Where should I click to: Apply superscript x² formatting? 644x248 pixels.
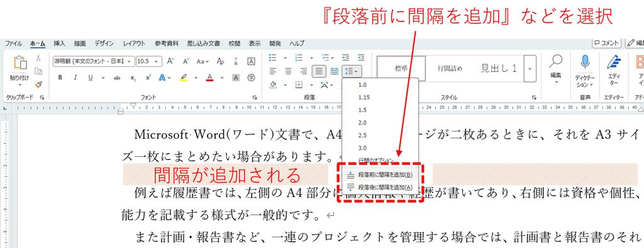(148, 77)
